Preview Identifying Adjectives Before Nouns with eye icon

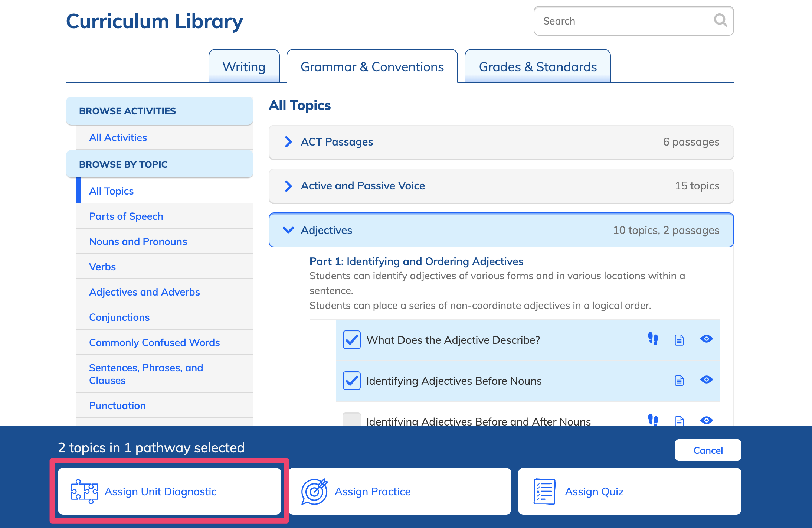click(x=707, y=379)
